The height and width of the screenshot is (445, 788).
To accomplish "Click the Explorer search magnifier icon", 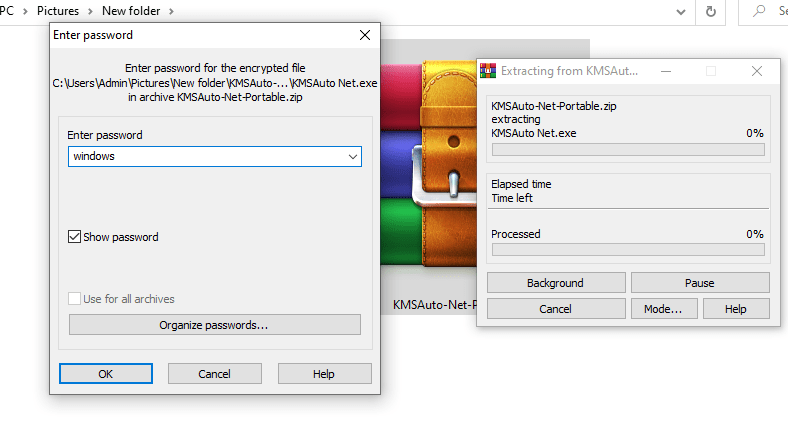I will click(759, 11).
